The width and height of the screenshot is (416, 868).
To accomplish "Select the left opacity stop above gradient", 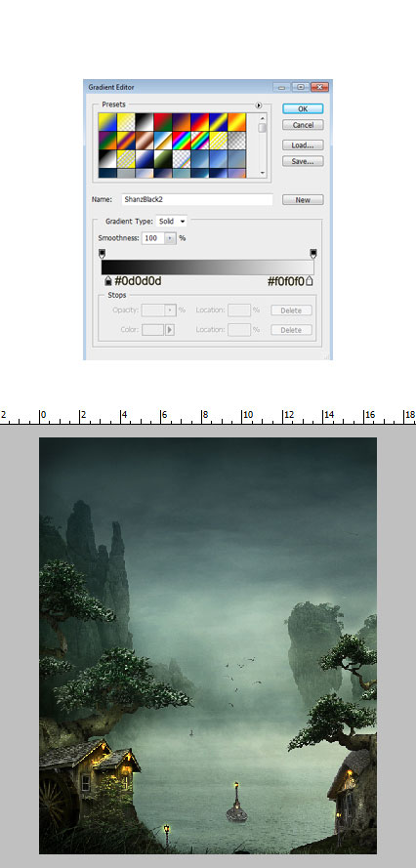I will (102, 254).
